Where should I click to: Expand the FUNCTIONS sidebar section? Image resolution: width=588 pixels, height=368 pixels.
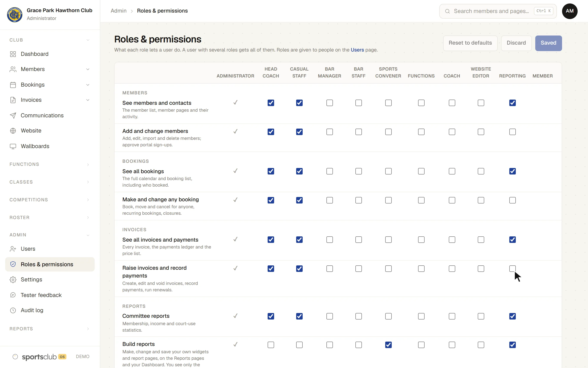(x=50, y=165)
